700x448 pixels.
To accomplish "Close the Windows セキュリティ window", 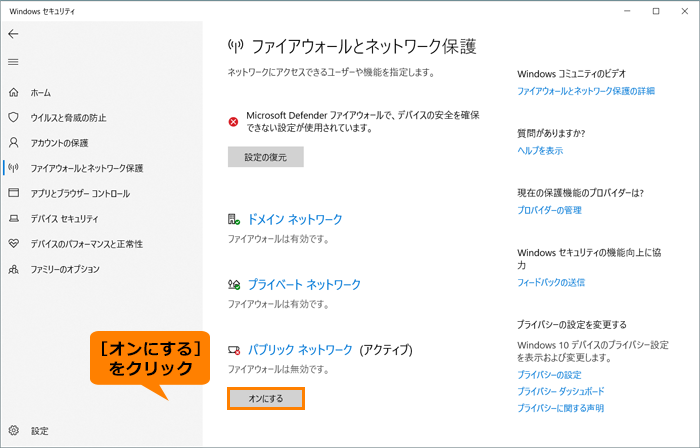I will [684, 11].
